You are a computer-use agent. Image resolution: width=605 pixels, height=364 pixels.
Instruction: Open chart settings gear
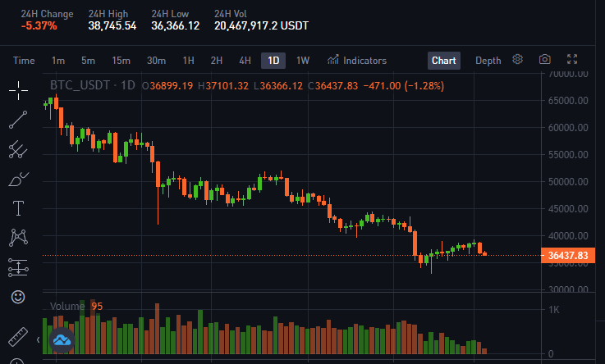(x=517, y=59)
